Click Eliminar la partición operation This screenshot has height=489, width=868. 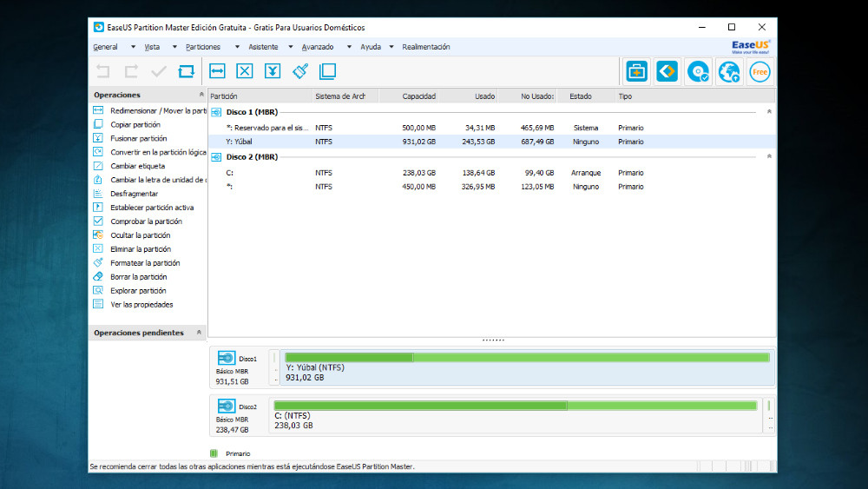[141, 249]
